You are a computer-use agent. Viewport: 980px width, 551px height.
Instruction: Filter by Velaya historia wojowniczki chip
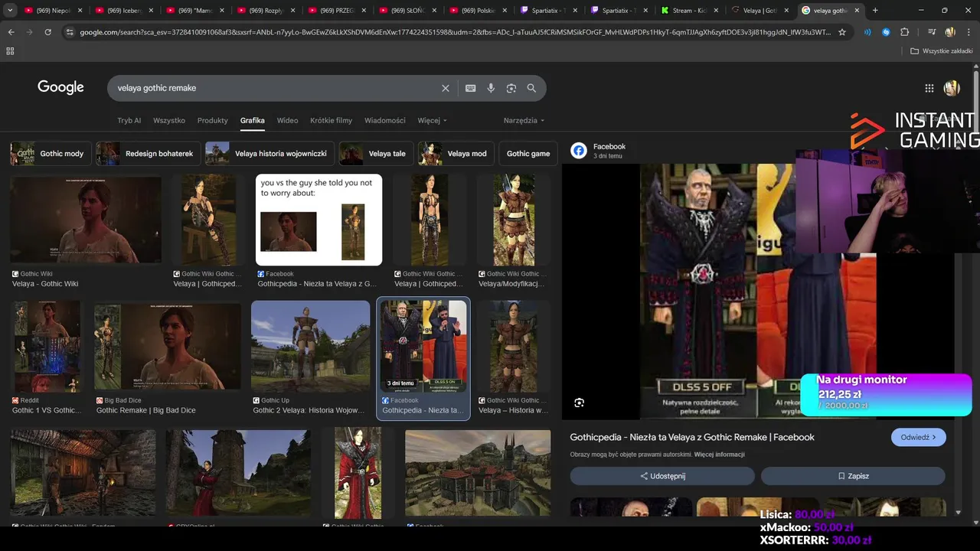270,153
